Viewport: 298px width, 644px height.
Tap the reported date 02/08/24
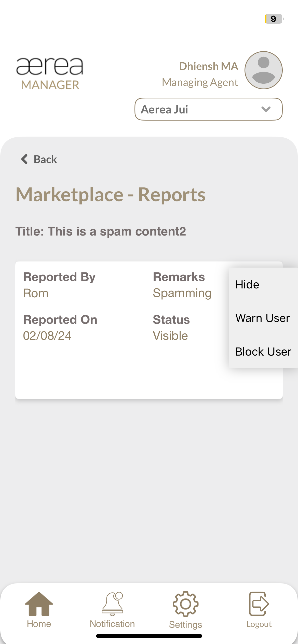[x=47, y=336]
